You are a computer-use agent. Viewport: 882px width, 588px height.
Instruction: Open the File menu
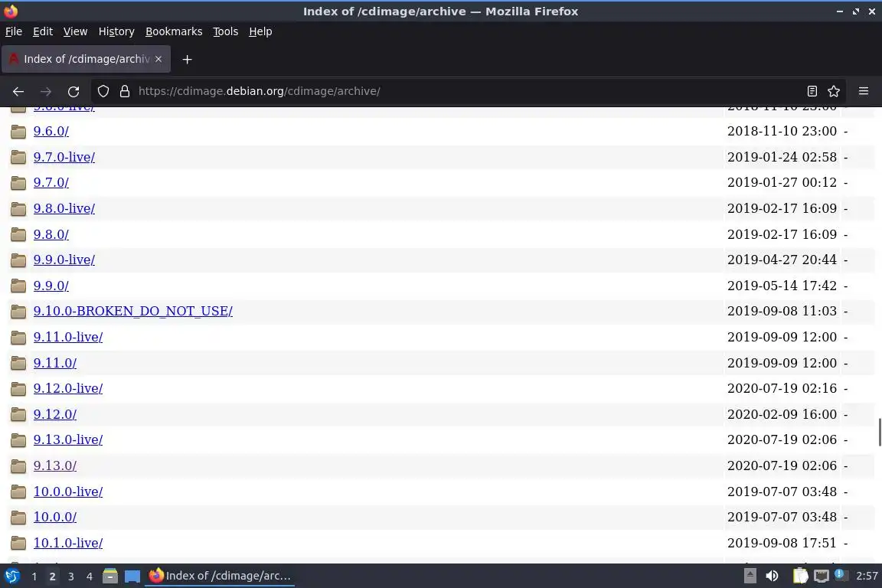point(14,31)
